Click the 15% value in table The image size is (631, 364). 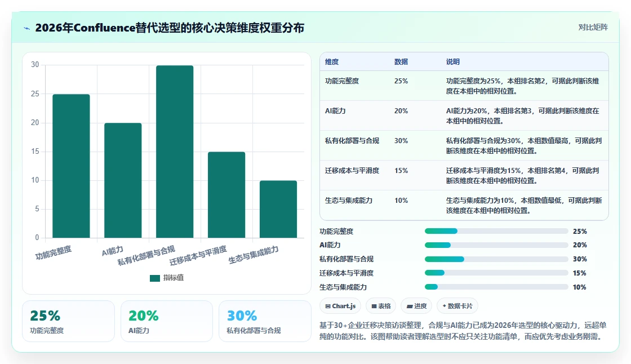click(401, 171)
